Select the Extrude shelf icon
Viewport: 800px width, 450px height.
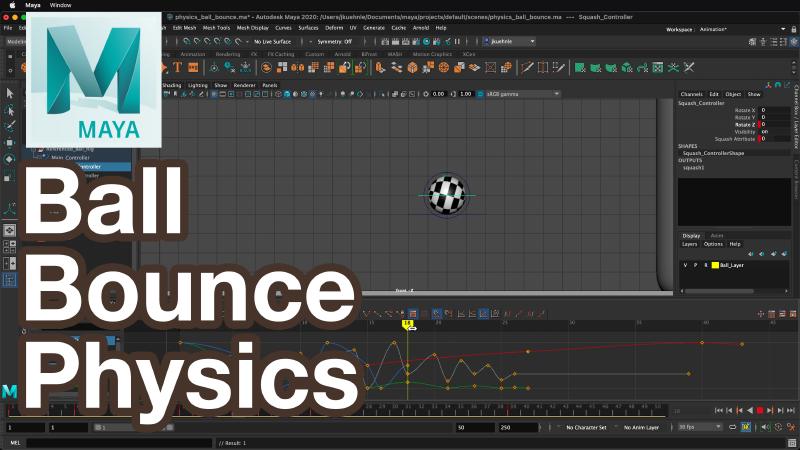pyautogui.click(x=381, y=67)
